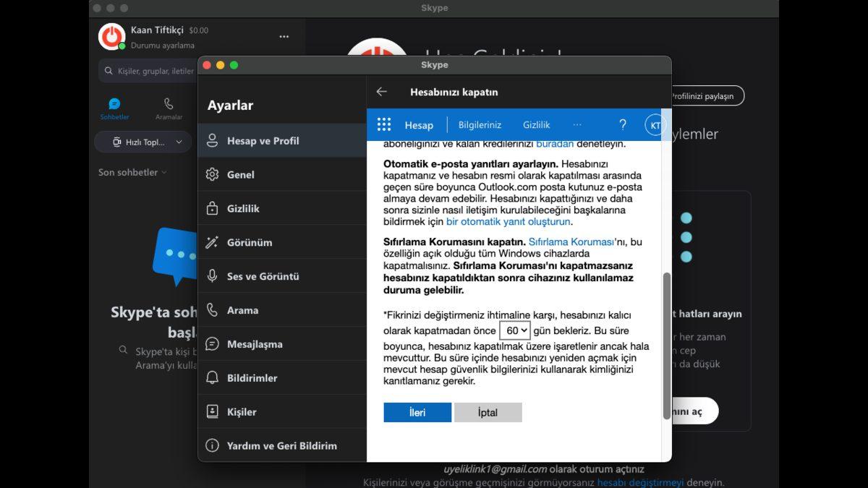The image size is (868, 488).
Task: Open the Aramalar phone icon
Action: click(x=169, y=105)
